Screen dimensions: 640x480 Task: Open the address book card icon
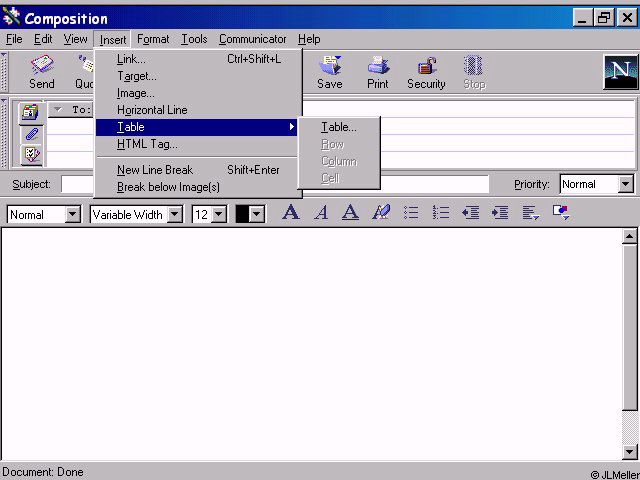coord(31,112)
